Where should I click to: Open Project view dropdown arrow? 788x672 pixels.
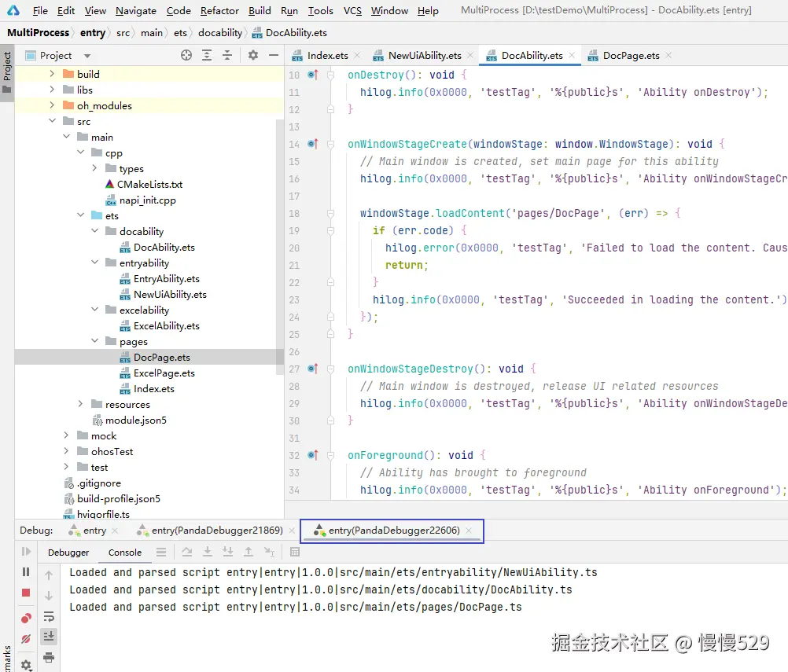(x=87, y=56)
